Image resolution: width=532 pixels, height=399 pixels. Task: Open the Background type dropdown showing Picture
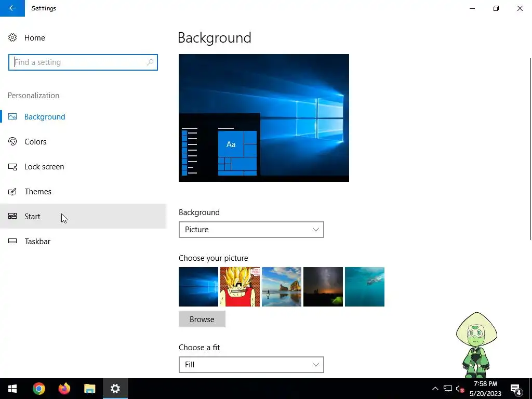click(251, 230)
